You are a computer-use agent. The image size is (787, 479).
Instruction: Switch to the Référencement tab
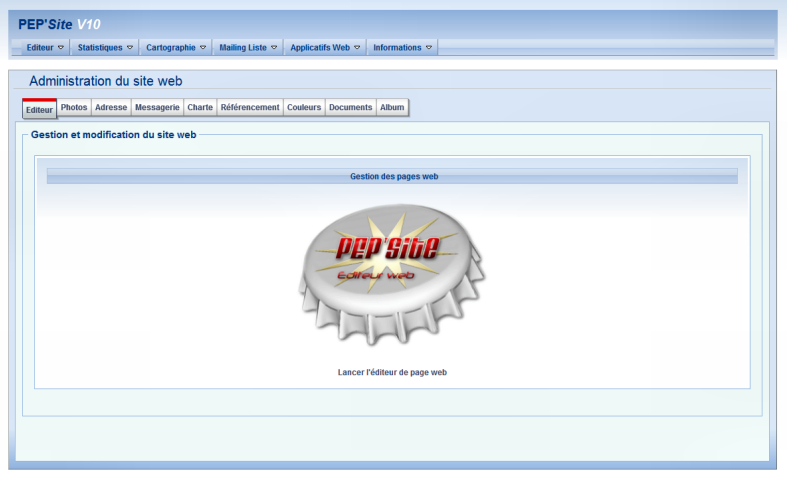coord(250,107)
